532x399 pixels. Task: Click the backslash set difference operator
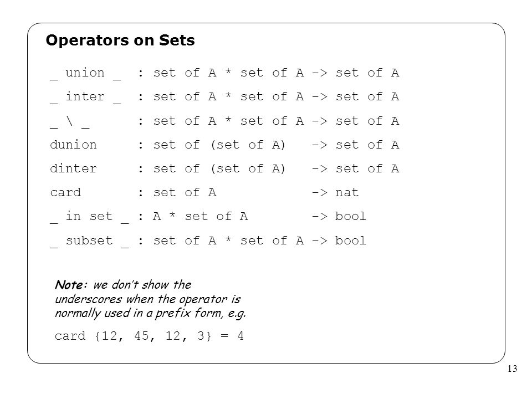tap(70, 121)
